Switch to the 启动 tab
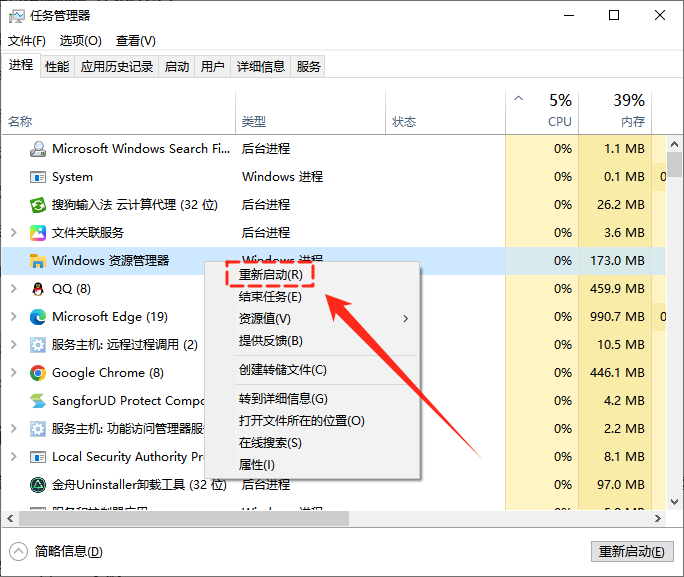This screenshot has height=577, width=684. (177, 67)
